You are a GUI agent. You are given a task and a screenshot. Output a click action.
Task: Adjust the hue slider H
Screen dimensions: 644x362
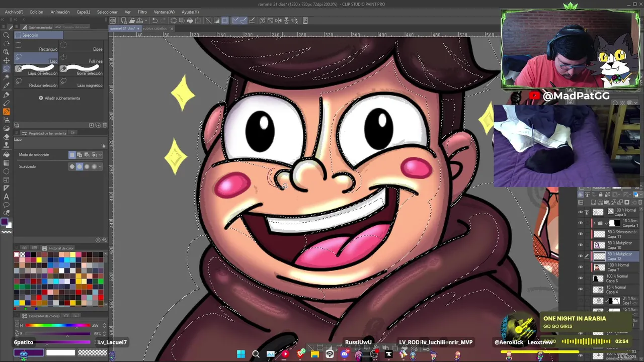click(57, 325)
